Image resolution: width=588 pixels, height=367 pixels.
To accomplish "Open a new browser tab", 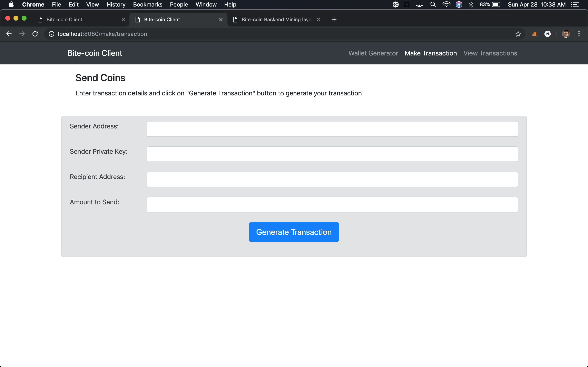I will (x=334, y=19).
